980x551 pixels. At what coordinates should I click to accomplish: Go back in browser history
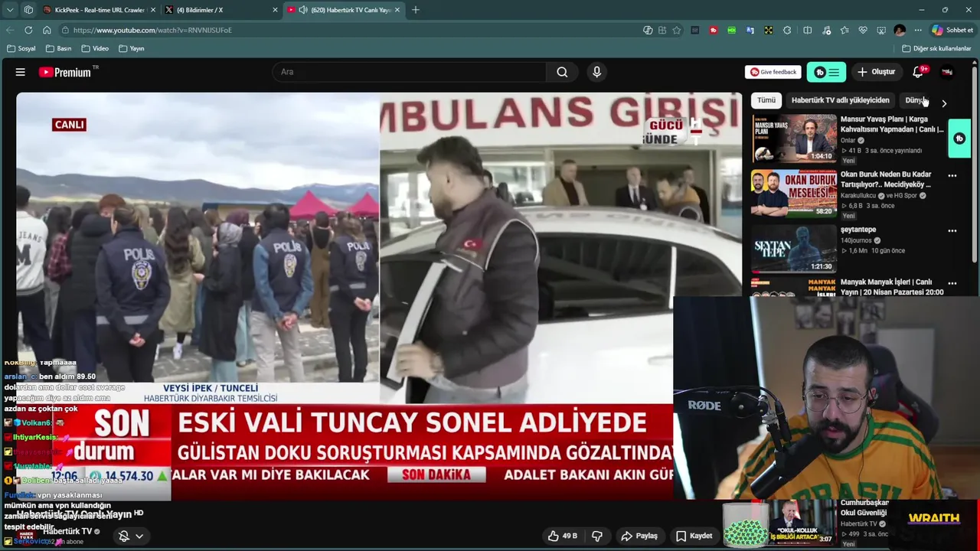[10, 30]
